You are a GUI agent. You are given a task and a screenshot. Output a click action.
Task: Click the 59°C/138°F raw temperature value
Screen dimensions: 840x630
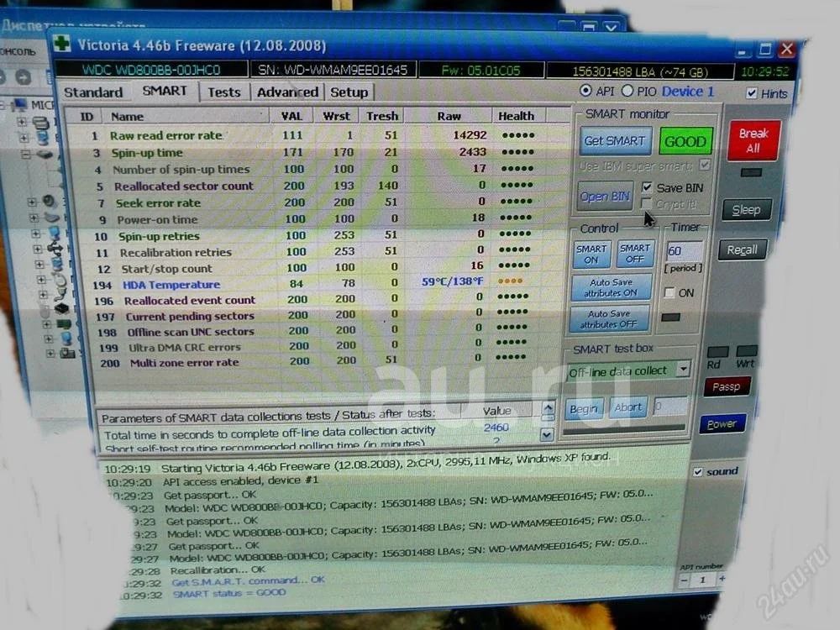pyautogui.click(x=452, y=281)
